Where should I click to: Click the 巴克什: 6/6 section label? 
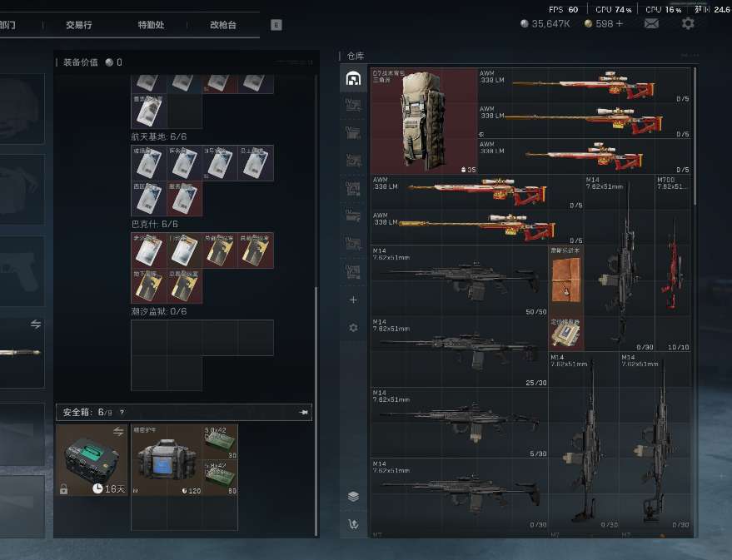155,225
